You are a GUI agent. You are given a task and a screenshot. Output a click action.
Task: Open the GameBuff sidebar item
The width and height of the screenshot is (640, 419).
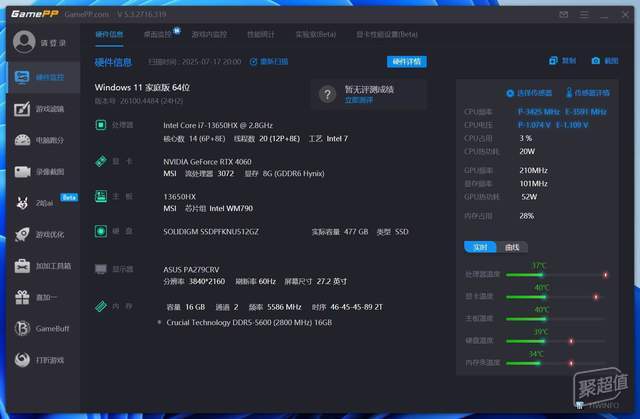(x=43, y=328)
